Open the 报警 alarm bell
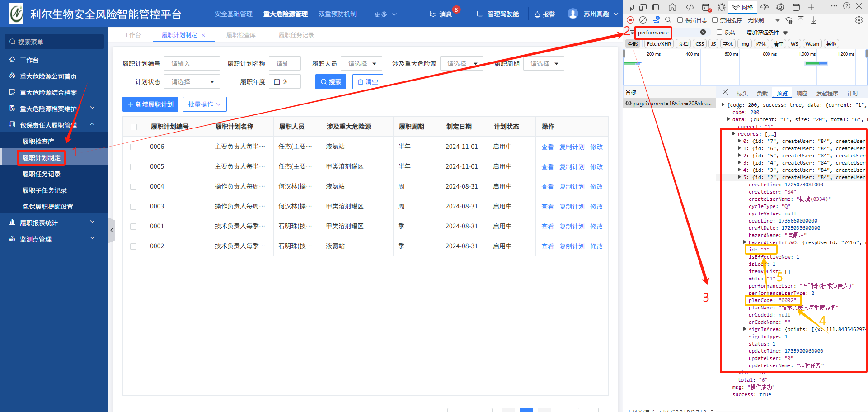 [545, 14]
